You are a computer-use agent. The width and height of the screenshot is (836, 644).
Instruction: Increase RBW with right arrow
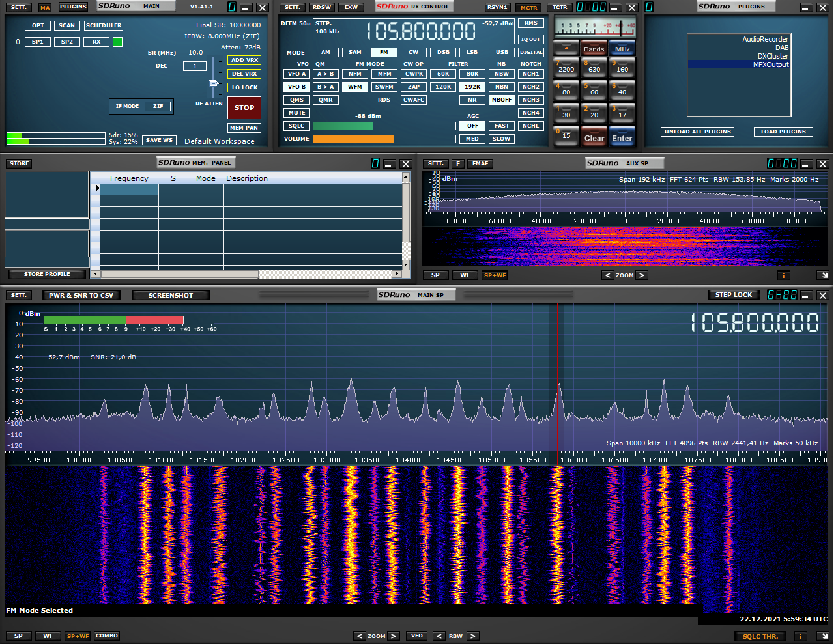coord(473,636)
